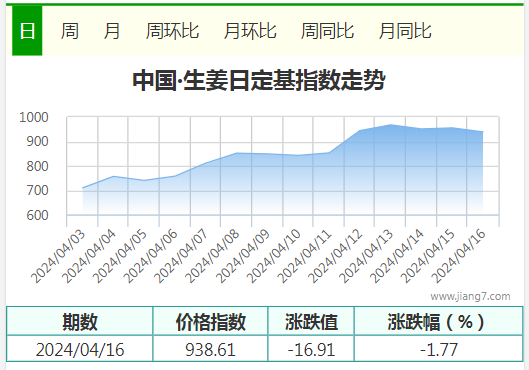Switch to the 月 monthly tab
529x370 pixels.
(112, 31)
